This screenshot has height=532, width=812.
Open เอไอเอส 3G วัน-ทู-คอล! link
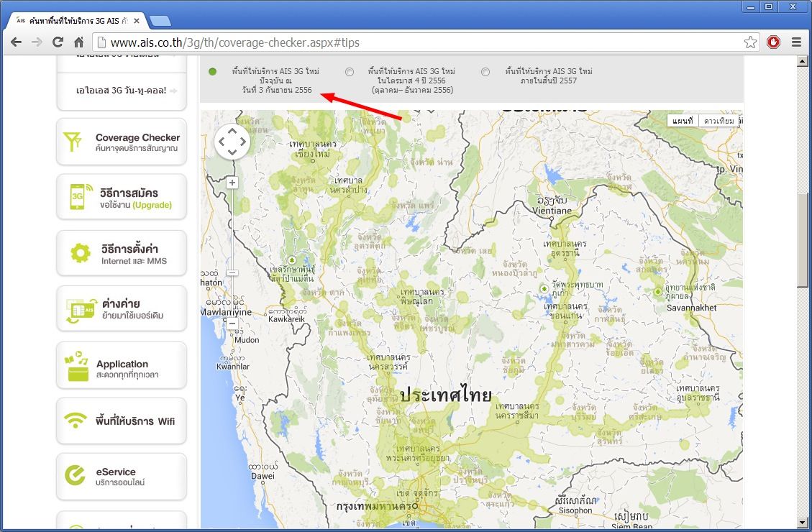click(x=121, y=91)
